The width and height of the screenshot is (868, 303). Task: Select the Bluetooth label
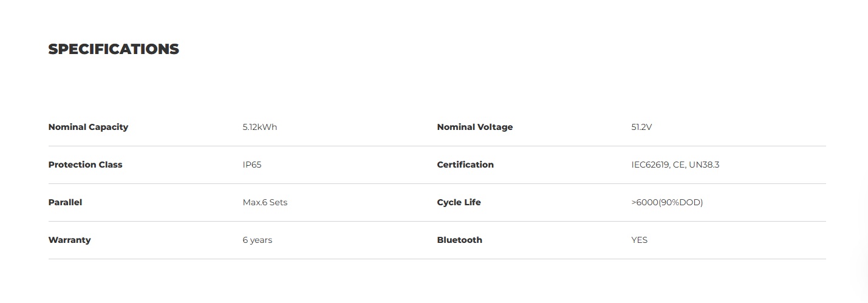459,240
